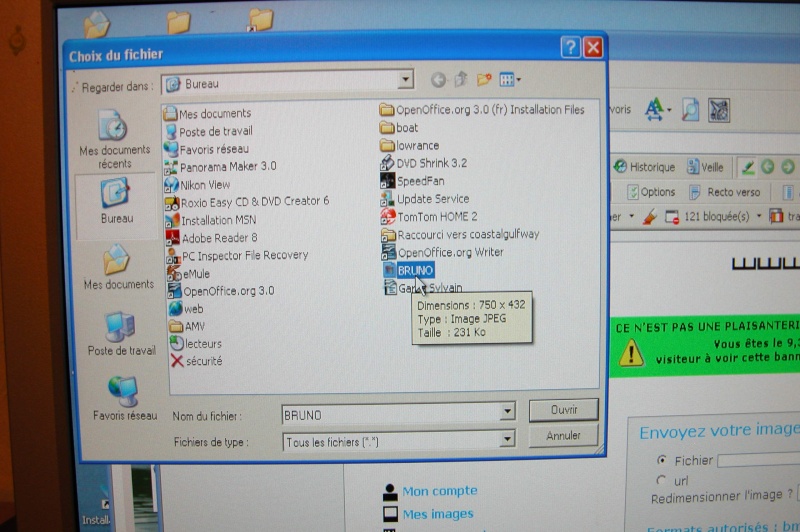
Task: Select DVD Shrink 3.2 shortcut
Action: click(x=423, y=163)
